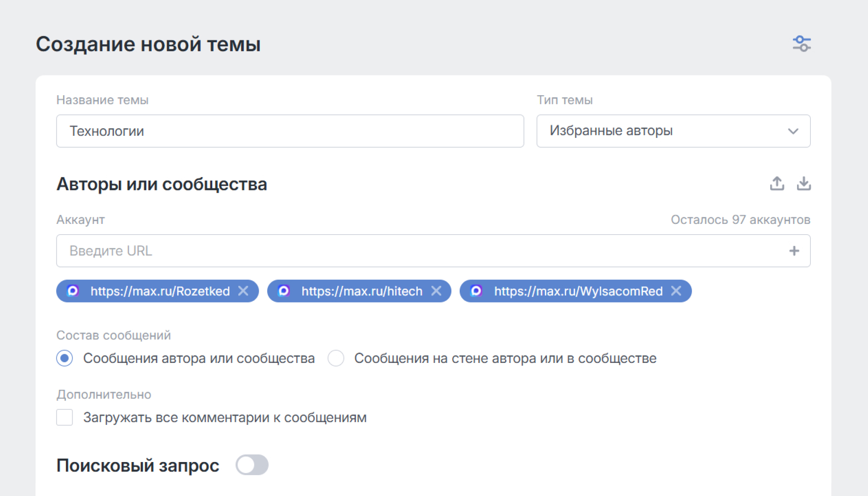The width and height of the screenshot is (868, 496).
Task: Click the filter settings icon in the top right
Action: (802, 44)
